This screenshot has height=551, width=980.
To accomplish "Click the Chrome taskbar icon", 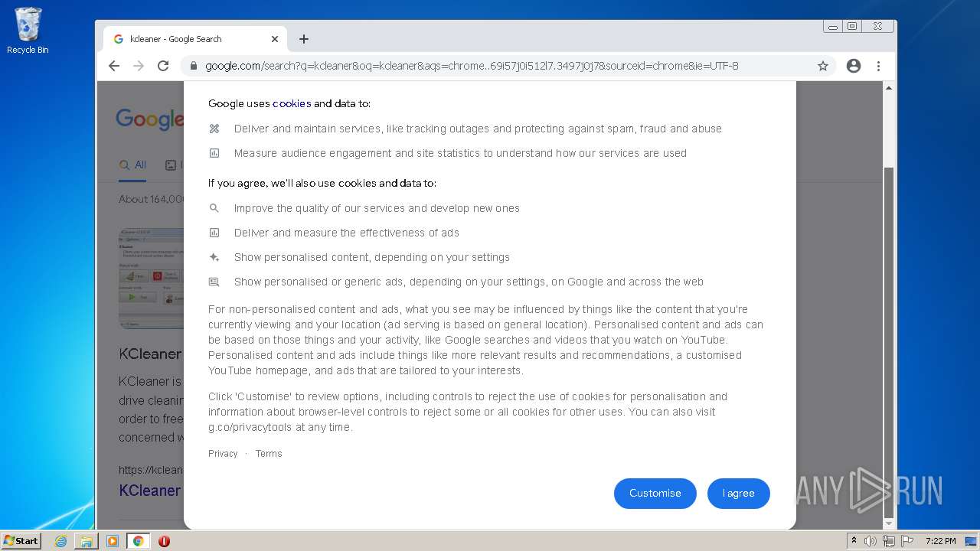I will (x=139, y=541).
